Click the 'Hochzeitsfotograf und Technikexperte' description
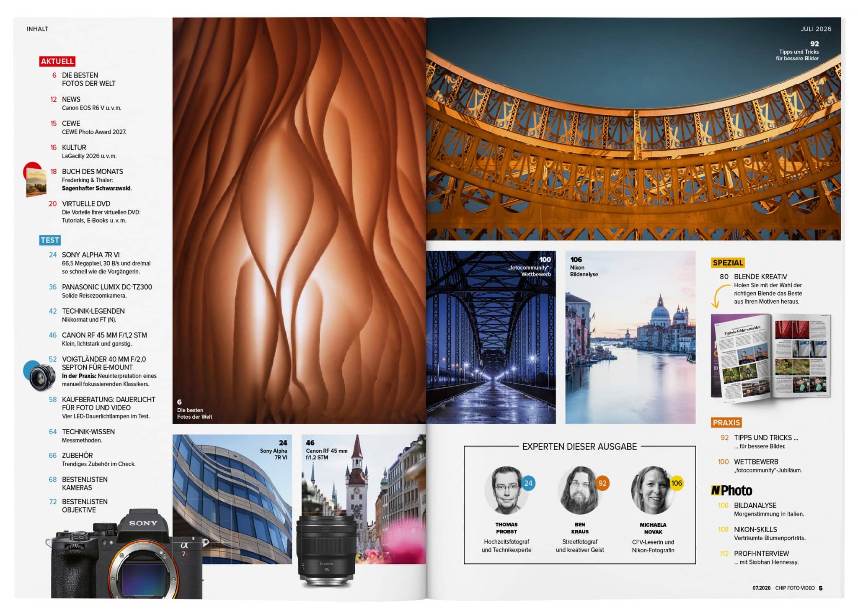This screenshot has height=616, width=858. pyautogui.click(x=507, y=546)
